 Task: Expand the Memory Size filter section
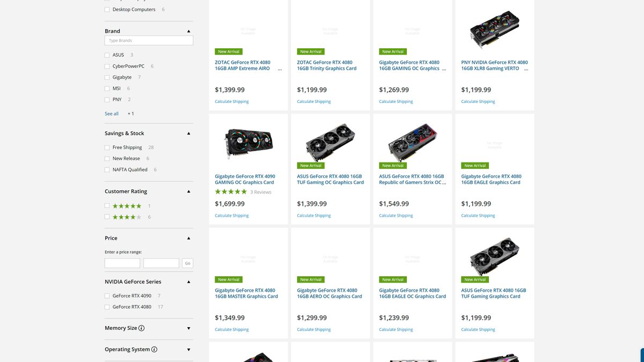(x=189, y=328)
